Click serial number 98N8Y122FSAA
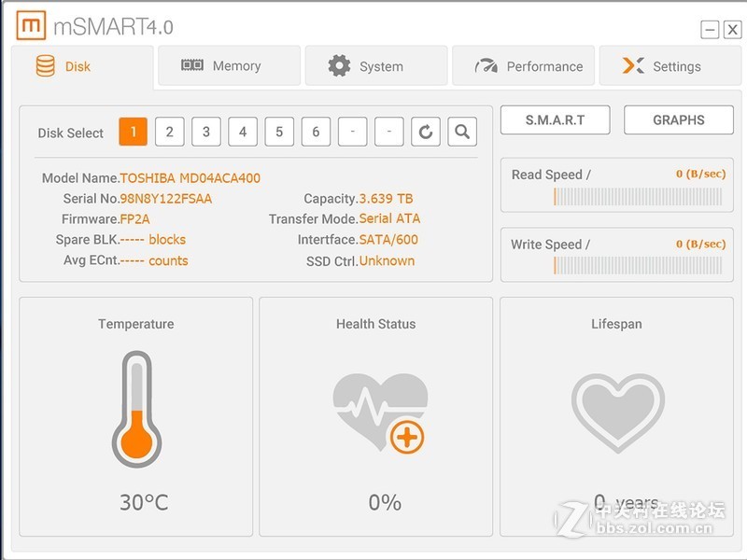This screenshot has height=560, width=747. click(x=166, y=199)
